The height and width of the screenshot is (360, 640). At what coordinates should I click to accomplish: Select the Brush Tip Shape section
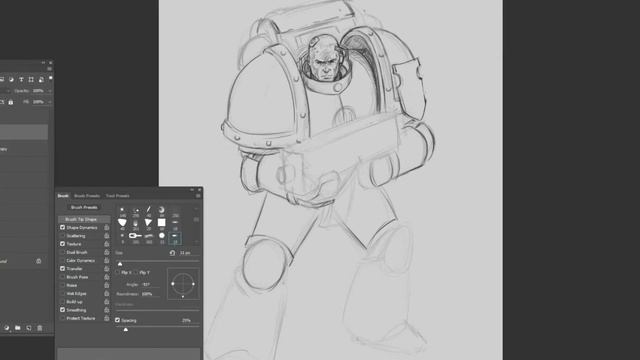84,219
